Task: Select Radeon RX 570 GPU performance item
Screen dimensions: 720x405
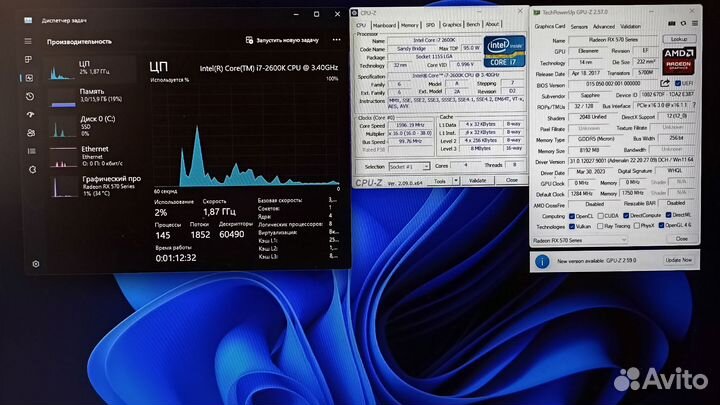Action: pyautogui.click(x=94, y=185)
